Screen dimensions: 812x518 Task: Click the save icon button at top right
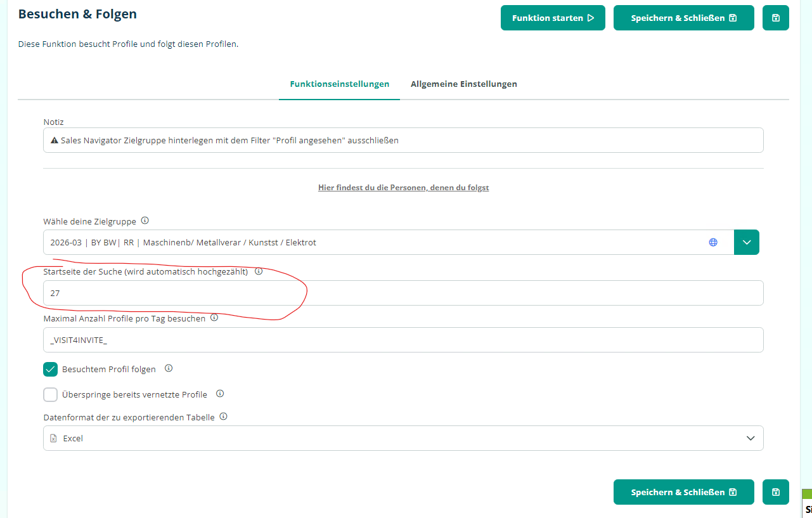775,18
